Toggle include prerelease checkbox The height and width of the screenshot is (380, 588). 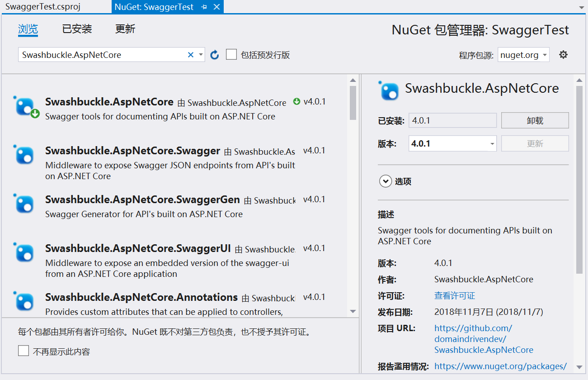(231, 55)
